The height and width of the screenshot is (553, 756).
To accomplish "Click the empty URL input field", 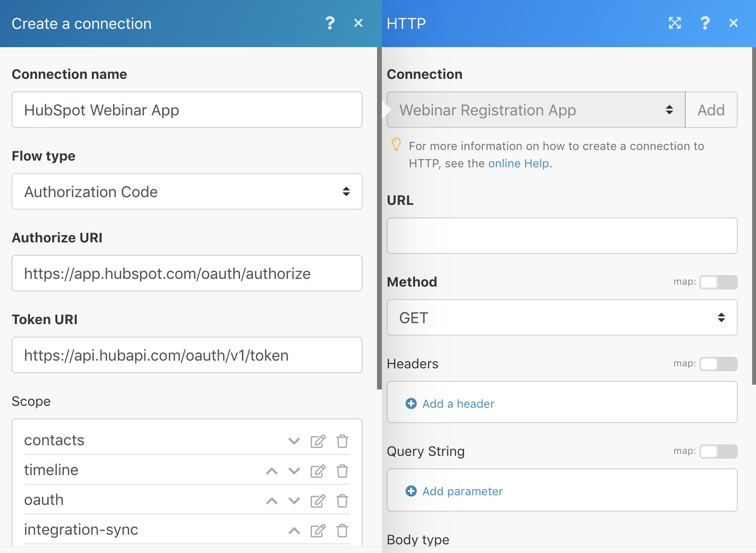I will tap(562, 236).
